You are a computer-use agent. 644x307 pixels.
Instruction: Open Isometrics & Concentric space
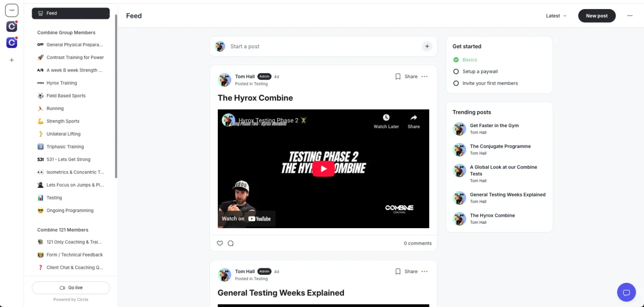71,172
